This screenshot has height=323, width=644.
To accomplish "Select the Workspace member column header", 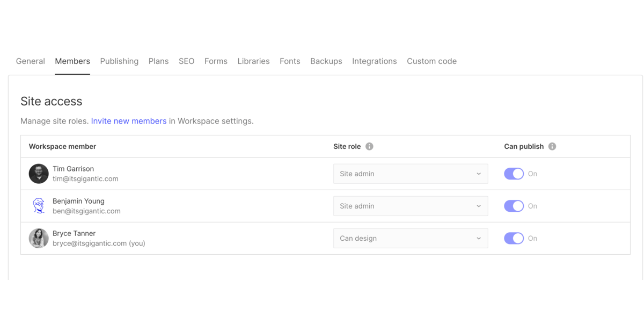I will [62, 146].
